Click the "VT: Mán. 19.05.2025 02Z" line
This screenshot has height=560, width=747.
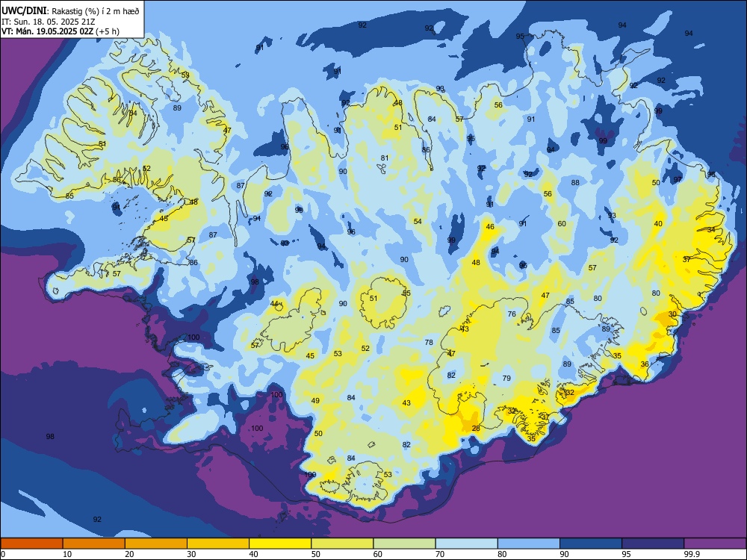47,31
